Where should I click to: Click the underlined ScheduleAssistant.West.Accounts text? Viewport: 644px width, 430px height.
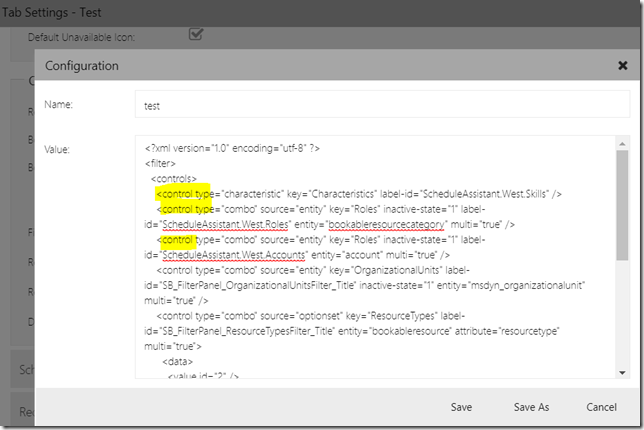234,255
